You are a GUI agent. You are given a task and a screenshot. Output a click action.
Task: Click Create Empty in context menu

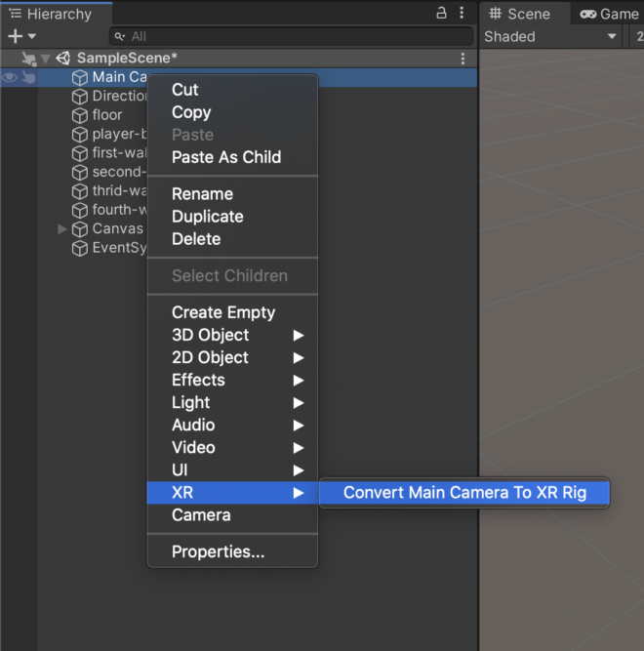(x=223, y=312)
